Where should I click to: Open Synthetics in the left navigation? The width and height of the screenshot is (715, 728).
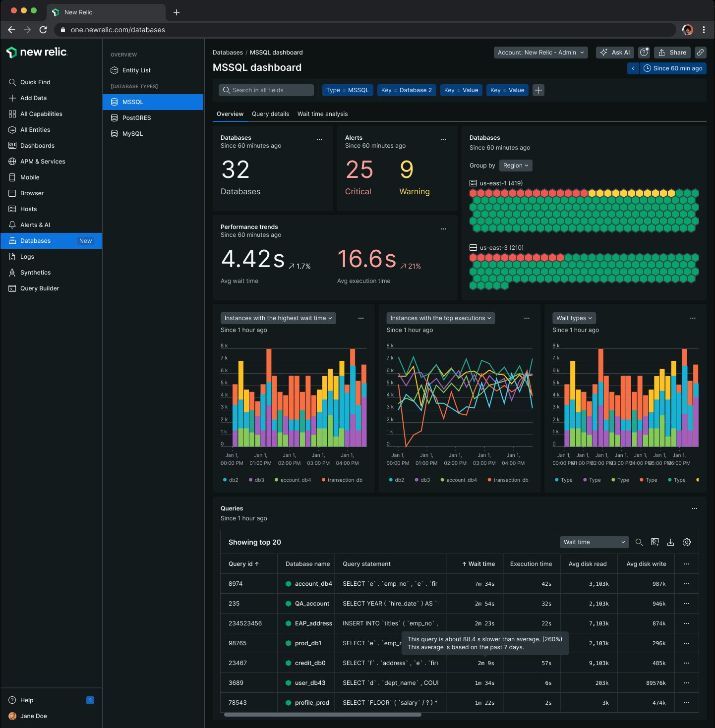click(35, 273)
